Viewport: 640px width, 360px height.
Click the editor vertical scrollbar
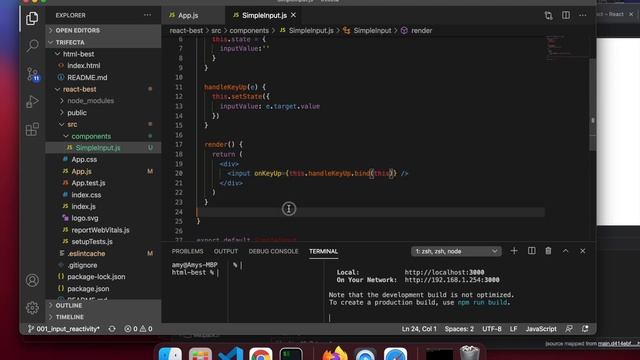click(593, 105)
